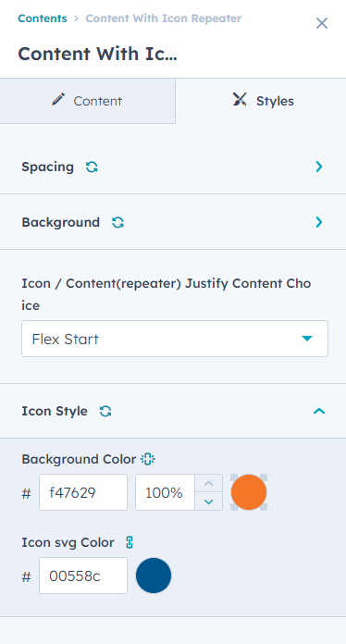Open the blue icon svg color swatch
This screenshot has width=346, height=644.
[x=154, y=576]
